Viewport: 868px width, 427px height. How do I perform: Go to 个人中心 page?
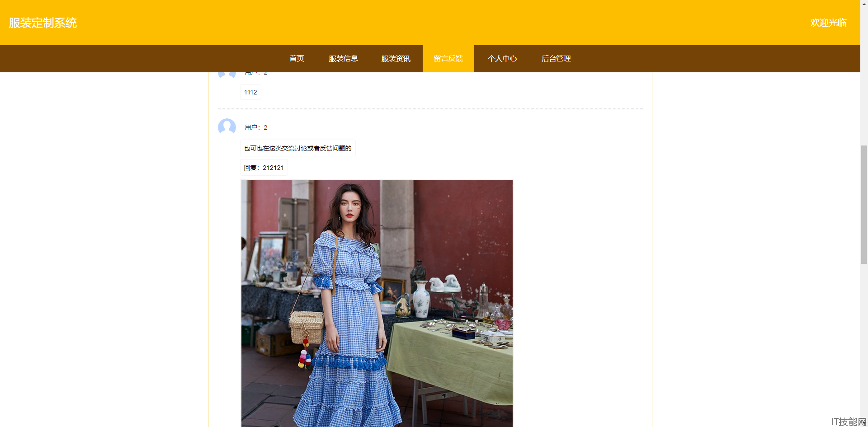[502, 59]
